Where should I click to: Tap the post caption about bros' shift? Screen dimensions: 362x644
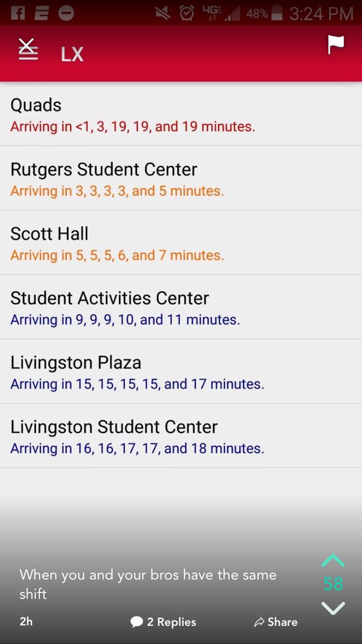148,584
